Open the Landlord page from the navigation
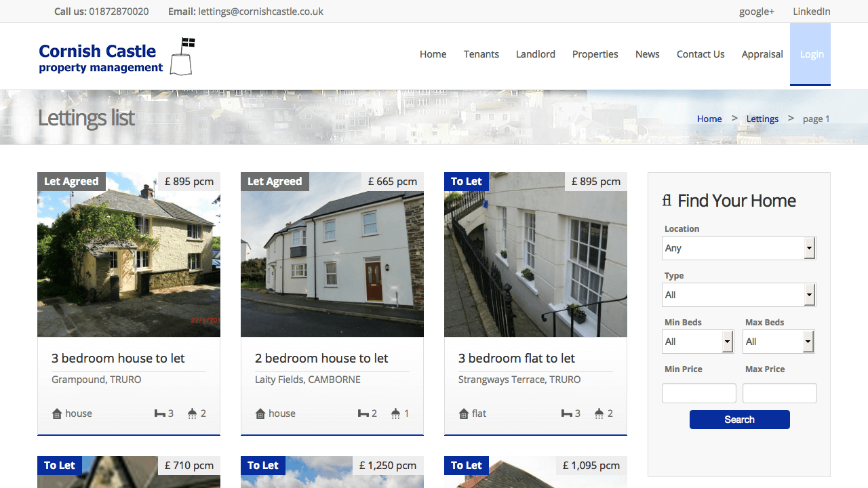 tap(535, 54)
